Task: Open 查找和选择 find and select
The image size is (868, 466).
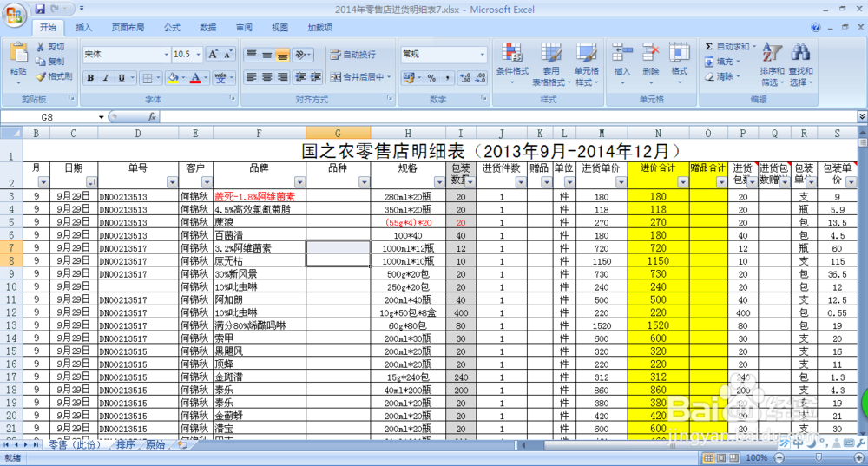Action: coord(800,64)
